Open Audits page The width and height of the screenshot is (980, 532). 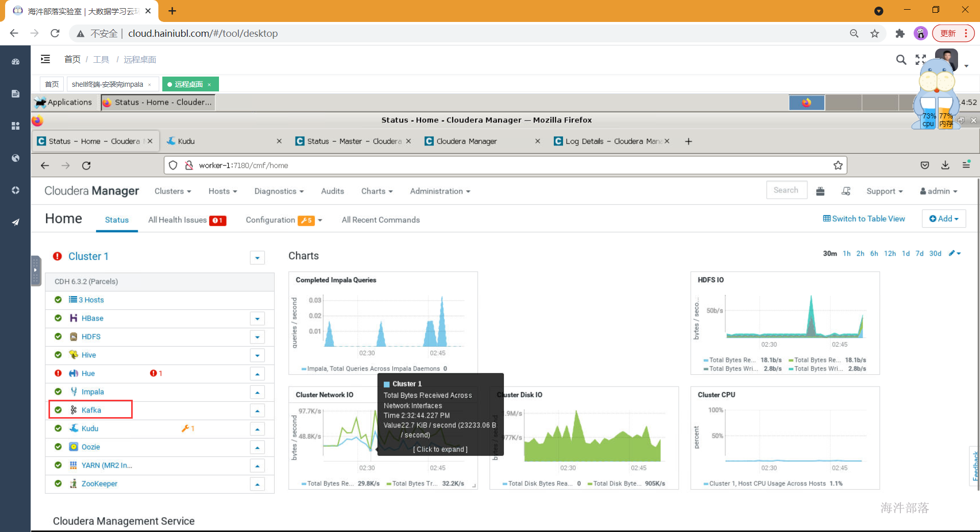coord(332,191)
